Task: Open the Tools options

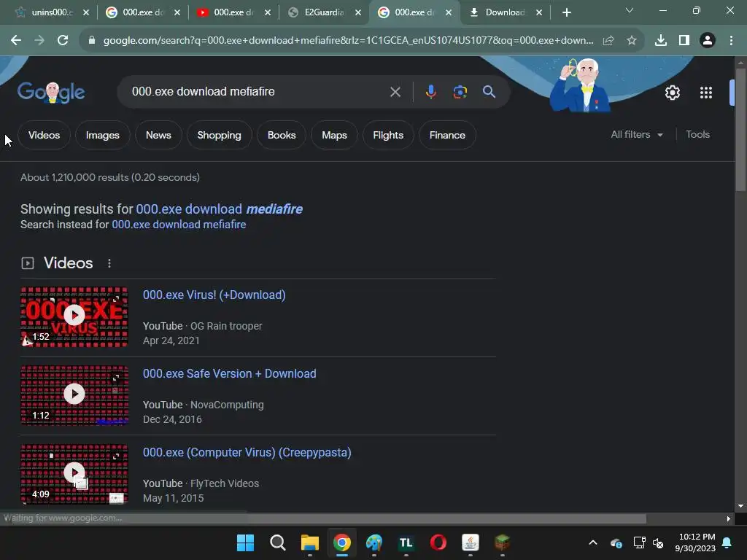Action: click(x=697, y=135)
